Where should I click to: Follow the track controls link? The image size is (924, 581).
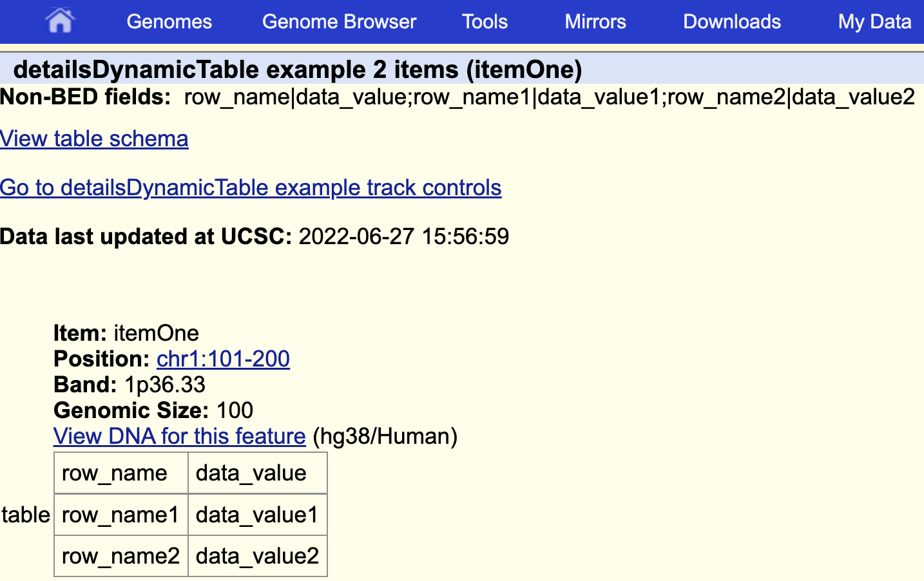(251, 187)
